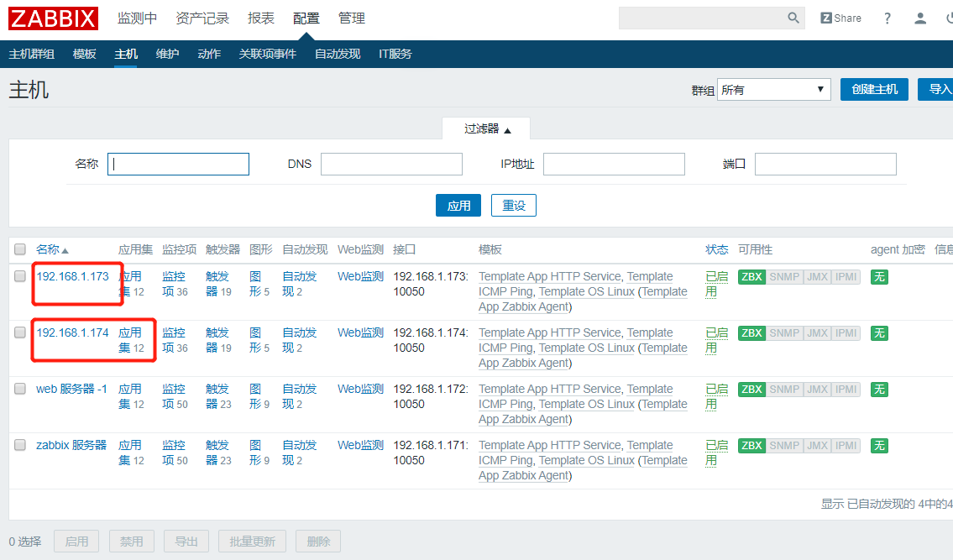Open the 监测中 top menu
The height and width of the screenshot is (560, 953).
(137, 18)
